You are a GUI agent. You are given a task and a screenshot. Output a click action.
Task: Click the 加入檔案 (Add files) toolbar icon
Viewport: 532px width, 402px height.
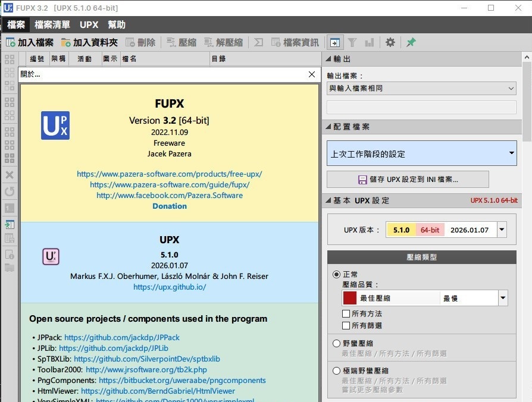pyautogui.click(x=11, y=42)
